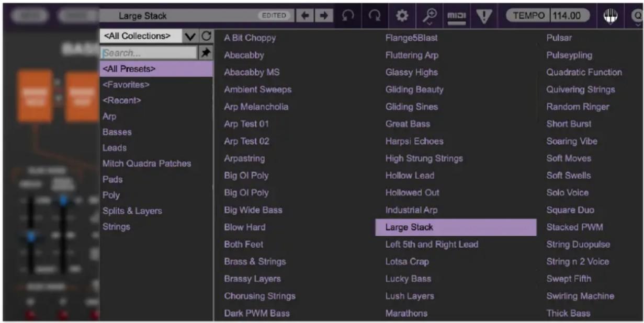Select the Arp Melancholia preset
Screen dimensions: 644x323
(256, 107)
